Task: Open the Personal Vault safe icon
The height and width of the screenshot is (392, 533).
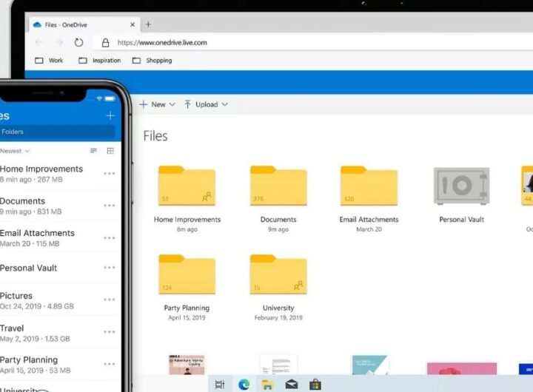Action: point(461,186)
